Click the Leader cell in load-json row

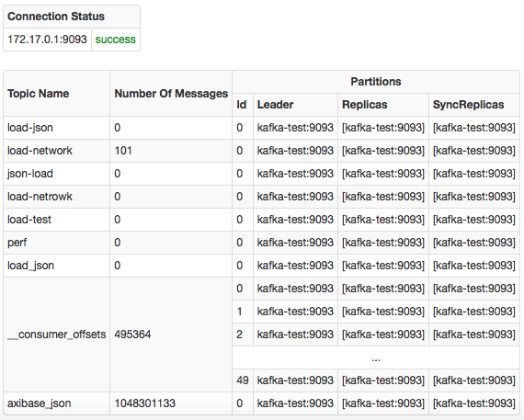coord(295,128)
